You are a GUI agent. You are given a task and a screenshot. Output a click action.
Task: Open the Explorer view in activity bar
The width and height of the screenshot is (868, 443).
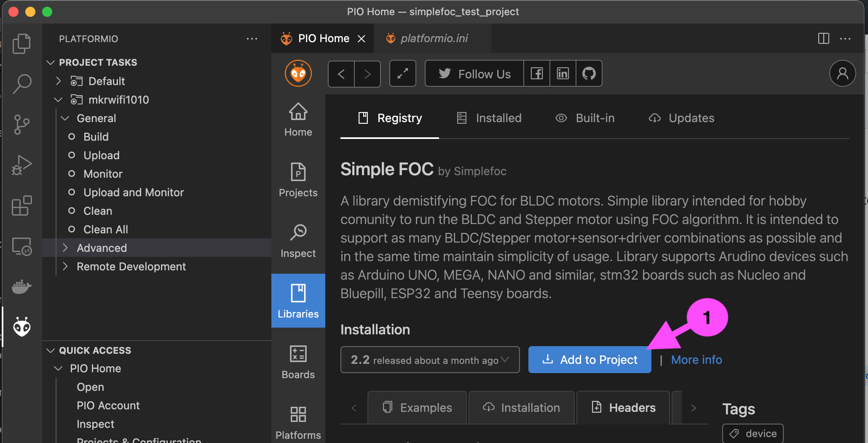(x=21, y=43)
